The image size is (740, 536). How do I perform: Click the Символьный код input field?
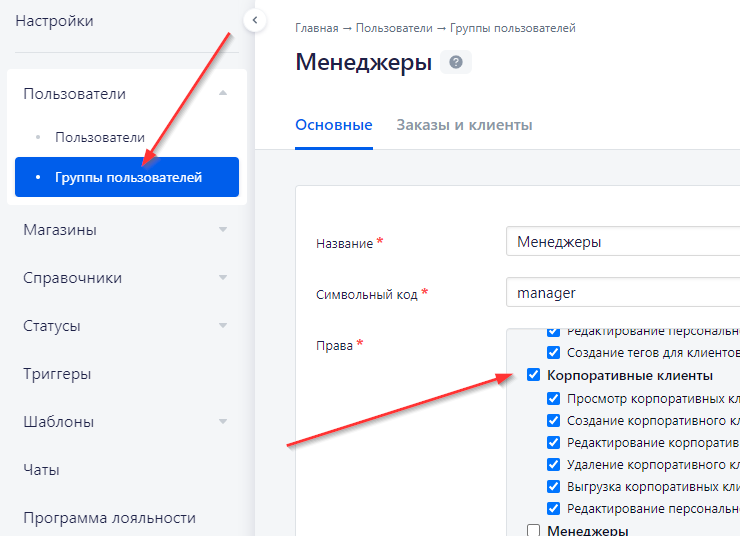[x=620, y=293]
